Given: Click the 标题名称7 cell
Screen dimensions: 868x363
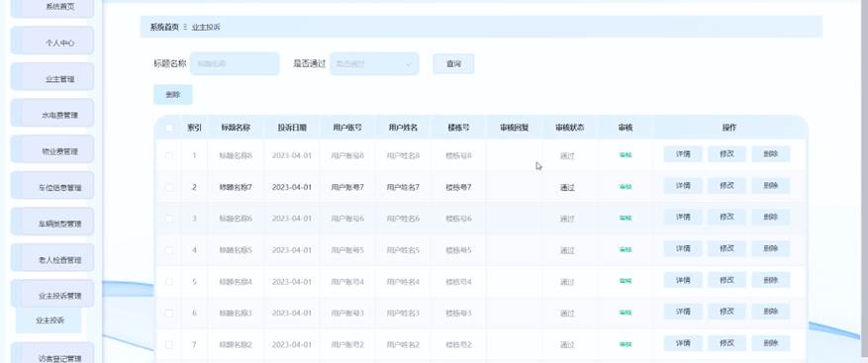Looking at the screenshot, I should [236, 187].
